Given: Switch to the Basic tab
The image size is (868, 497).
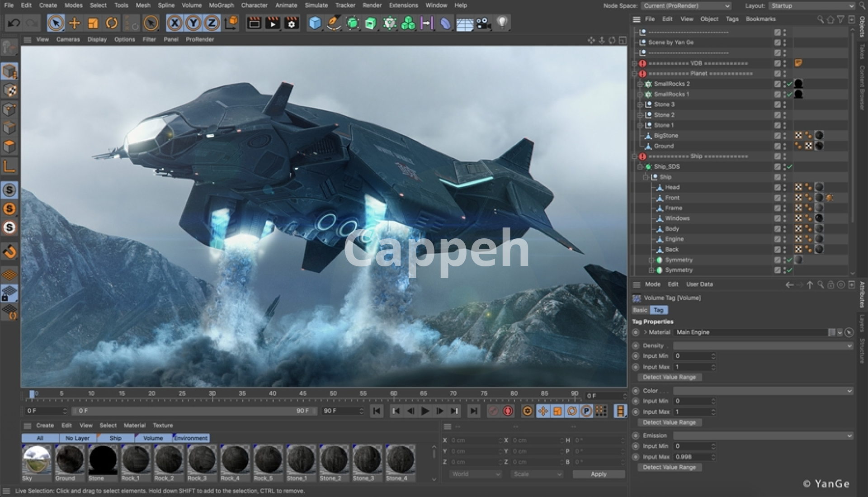Looking at the screenshot, I should pos(640,310).
